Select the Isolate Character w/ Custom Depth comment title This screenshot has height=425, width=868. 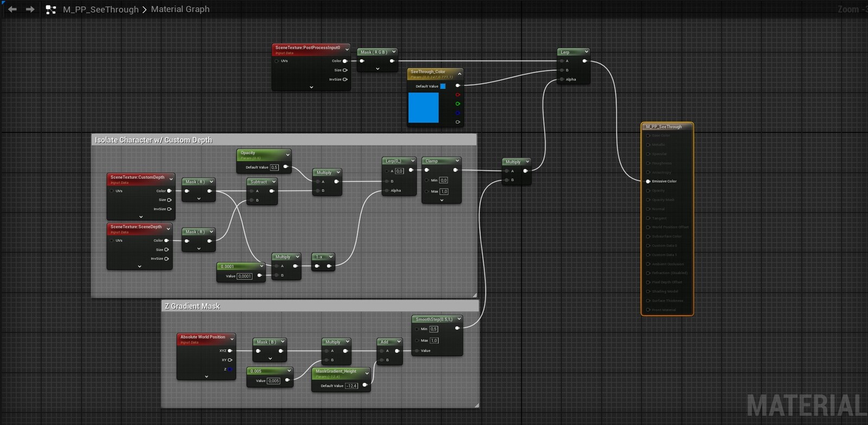pyautogui.click(x=154, y=140)
